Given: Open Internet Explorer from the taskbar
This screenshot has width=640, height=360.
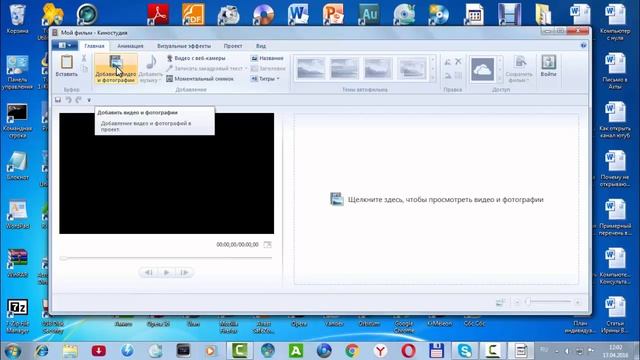Looking at the screenshot, I should coord(41,351).
